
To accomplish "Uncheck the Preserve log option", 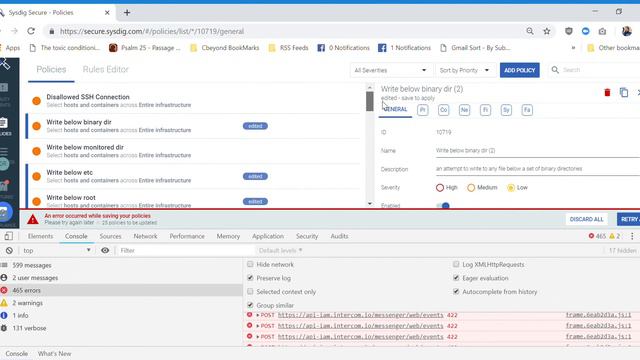I will 250,278.
